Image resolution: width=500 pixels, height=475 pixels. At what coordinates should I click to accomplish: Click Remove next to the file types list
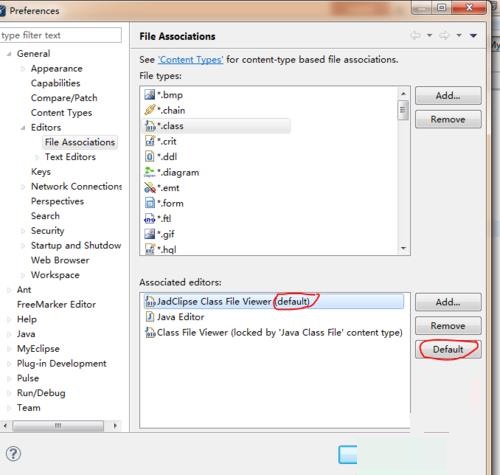click(x=448, y=119)
